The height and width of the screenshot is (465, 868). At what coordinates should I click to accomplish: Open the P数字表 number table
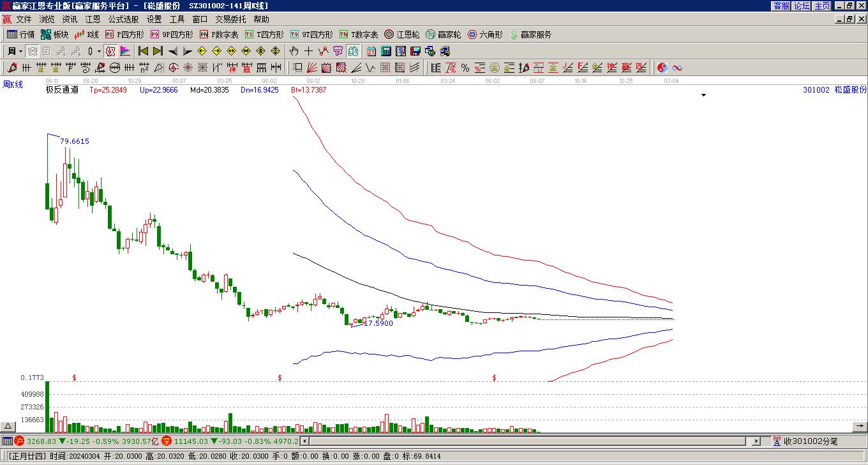219,34
